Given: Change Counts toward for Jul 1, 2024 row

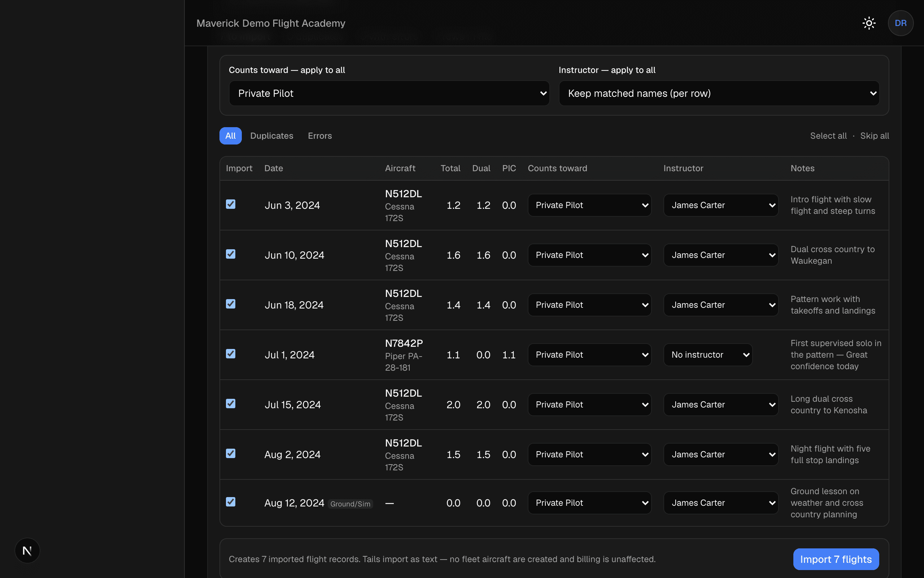Looking at the screenshot, I should pos(589,355).
